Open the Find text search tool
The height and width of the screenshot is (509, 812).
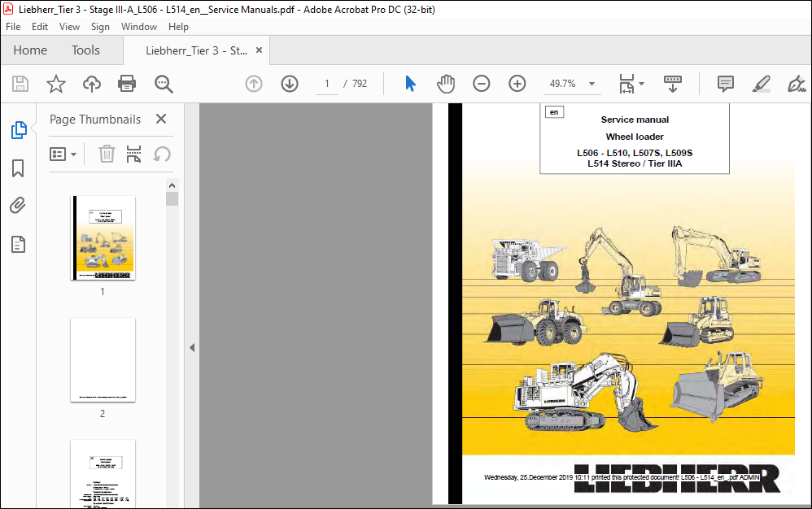[x=164, y=84]
